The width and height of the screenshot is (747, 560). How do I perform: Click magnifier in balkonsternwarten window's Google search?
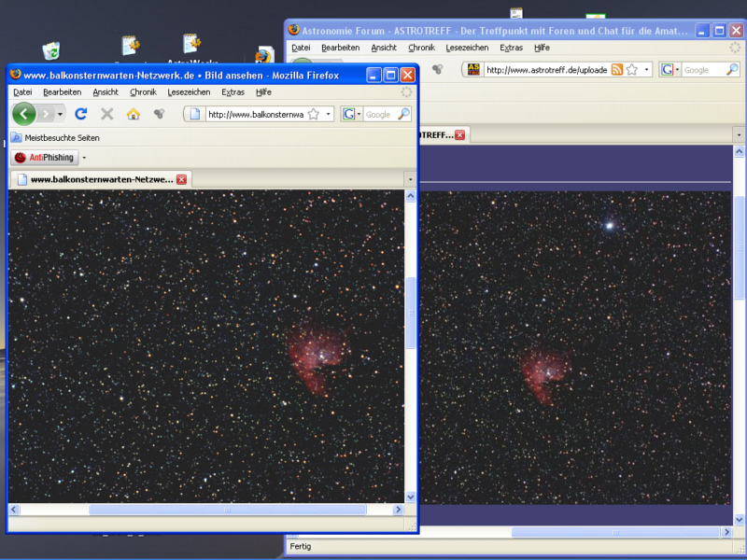(403, 114)
